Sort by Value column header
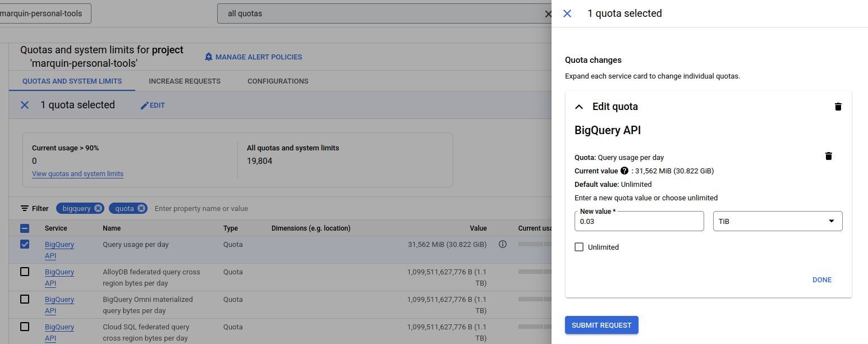The image size is (868, 344). (x=478, y=228)
